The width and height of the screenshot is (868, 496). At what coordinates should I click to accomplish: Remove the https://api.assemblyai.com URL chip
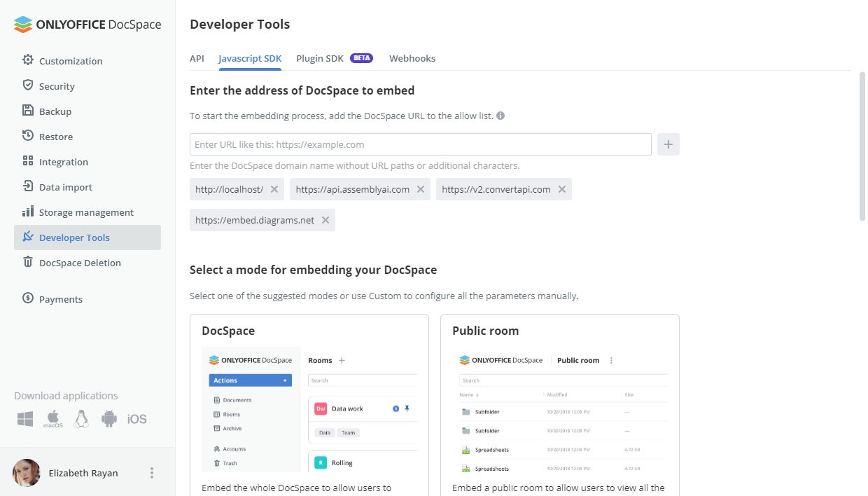[421, 189]
